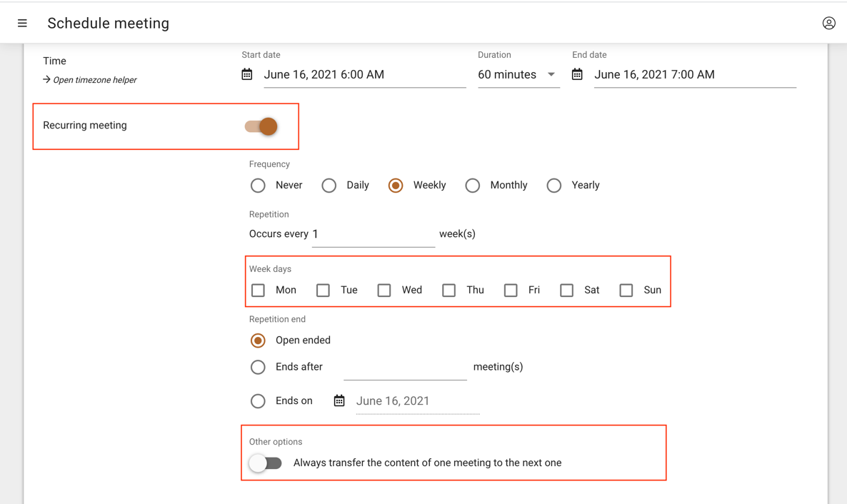Click the Repetition end section label
Viewport: 847px width, 504px height.
(277, 319)
